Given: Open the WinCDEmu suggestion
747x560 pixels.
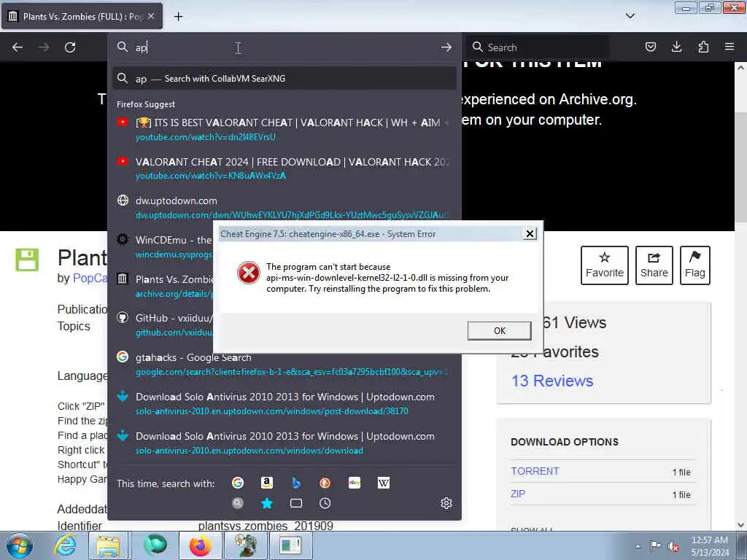Looking at the screenshot, I should 163,246.
